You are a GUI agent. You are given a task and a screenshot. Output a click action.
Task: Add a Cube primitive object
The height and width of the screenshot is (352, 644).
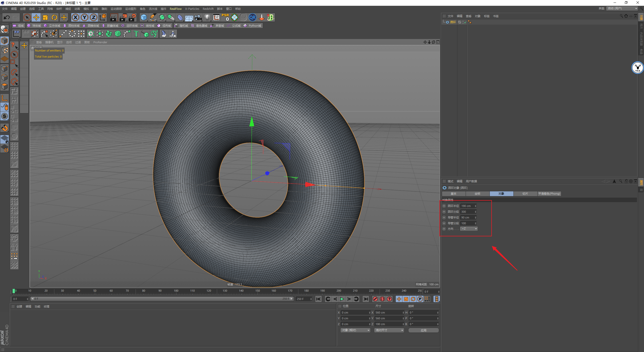point(144,17)
